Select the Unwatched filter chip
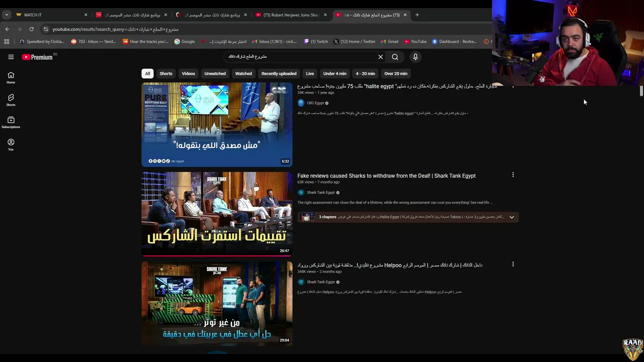This screenshot has width=644, height=362. tap(215, 73)
